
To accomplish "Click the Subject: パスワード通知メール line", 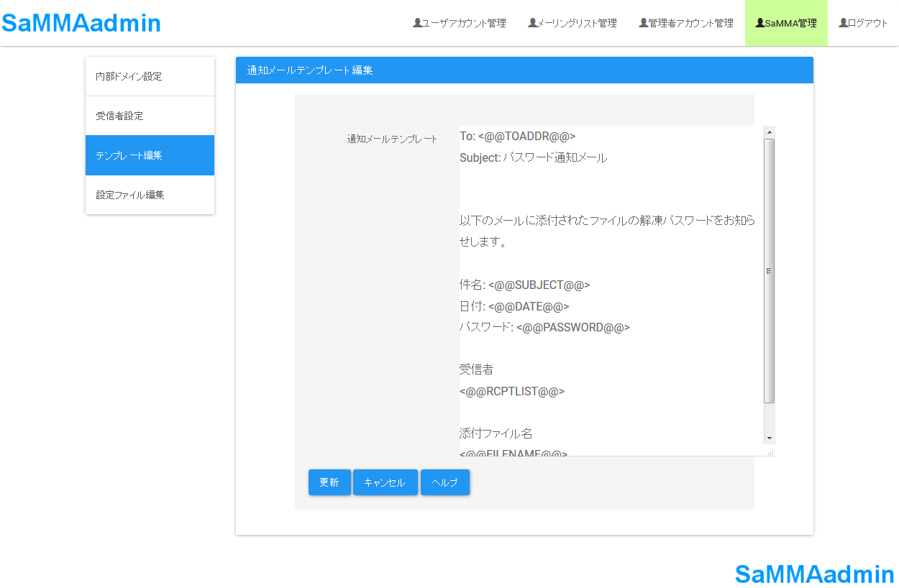I will click(x=534, y=158).
